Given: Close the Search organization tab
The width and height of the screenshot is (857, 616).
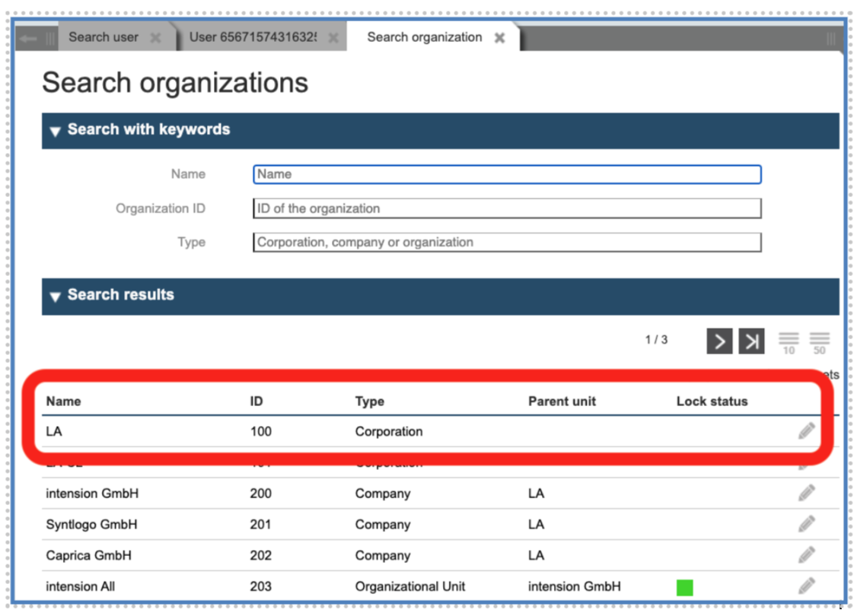Looking at the screenshot, I should pos(499,38).
